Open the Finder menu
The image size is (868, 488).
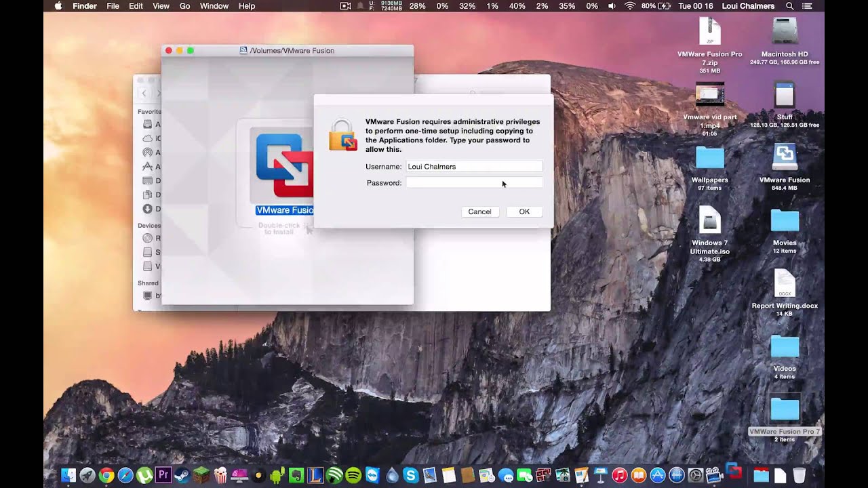click(85, 6)
